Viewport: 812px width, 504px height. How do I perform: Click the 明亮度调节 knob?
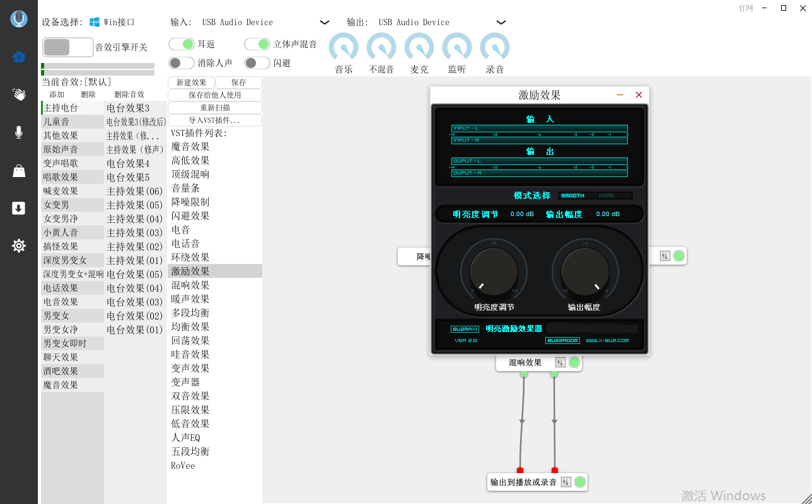[494, 271]
